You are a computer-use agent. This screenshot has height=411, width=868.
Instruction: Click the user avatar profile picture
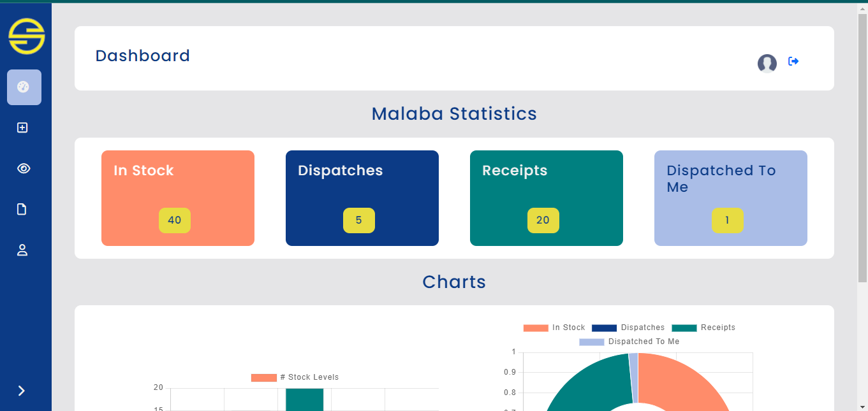click(767, 63)
